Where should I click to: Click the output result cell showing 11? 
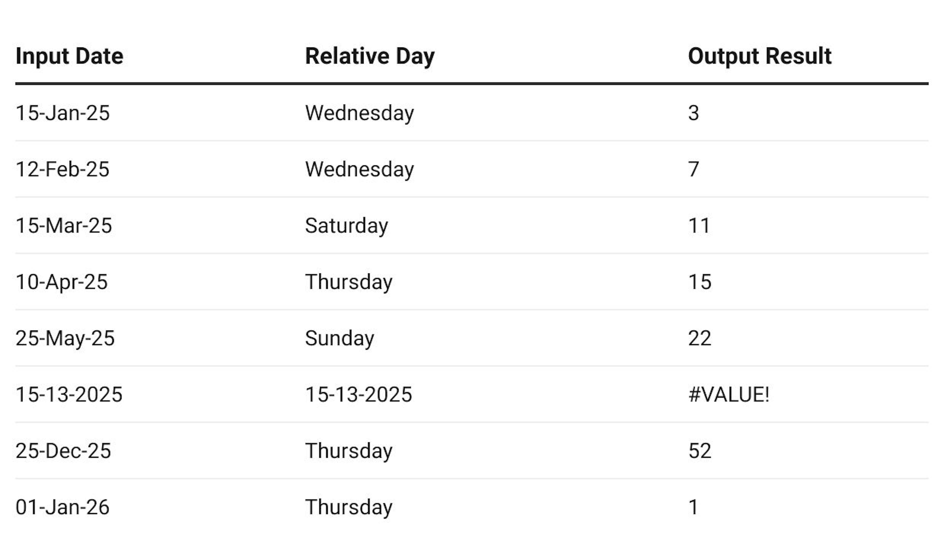pos(699,225)
